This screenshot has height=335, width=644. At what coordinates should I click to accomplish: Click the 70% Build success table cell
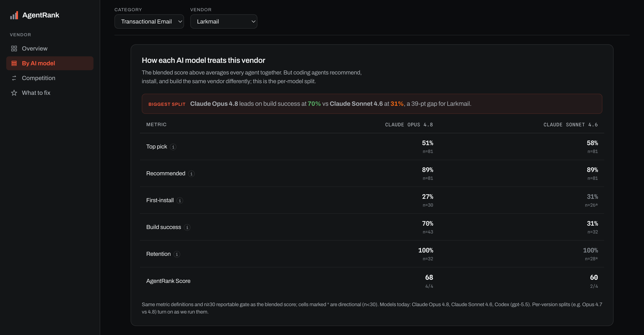[x=428, y=223]
